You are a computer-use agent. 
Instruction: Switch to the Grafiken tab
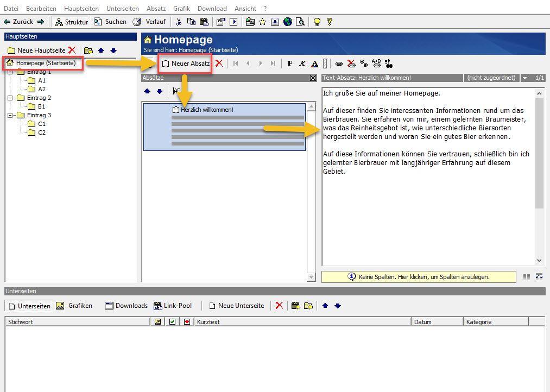tap(74, 306)
